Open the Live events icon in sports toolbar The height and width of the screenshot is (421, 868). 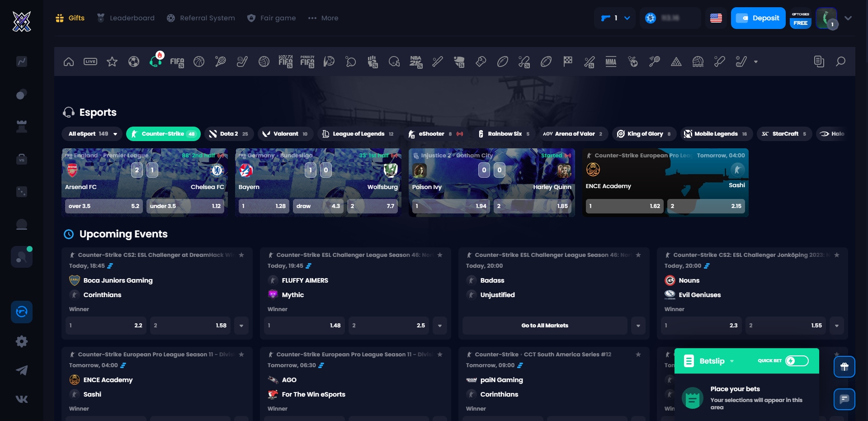click(x=90, y=61)
